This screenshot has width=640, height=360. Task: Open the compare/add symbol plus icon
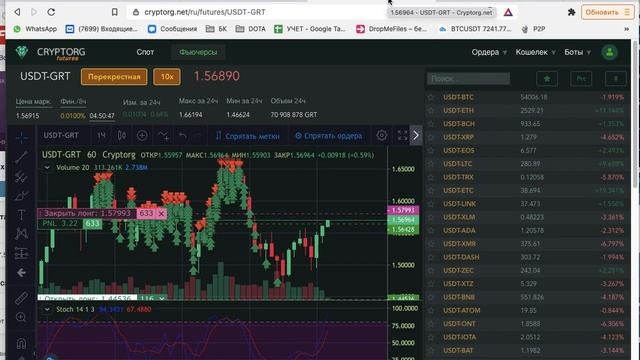pos(142,136)
